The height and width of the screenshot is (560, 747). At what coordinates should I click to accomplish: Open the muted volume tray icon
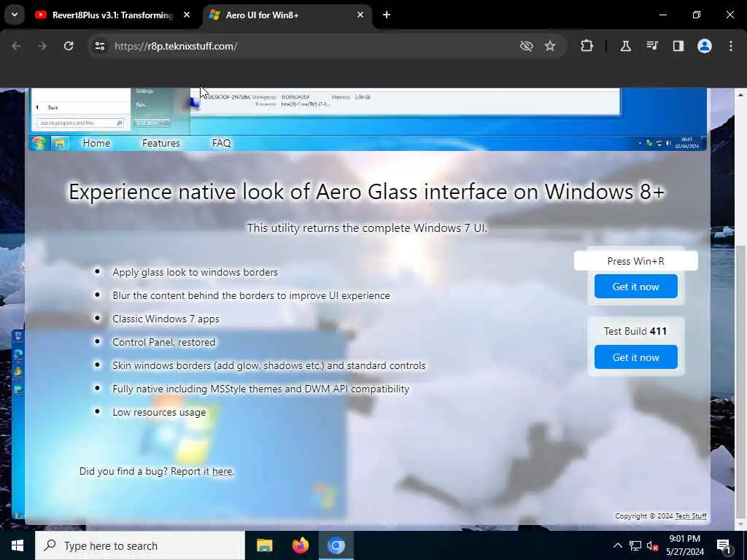click(x=653, y=545)
